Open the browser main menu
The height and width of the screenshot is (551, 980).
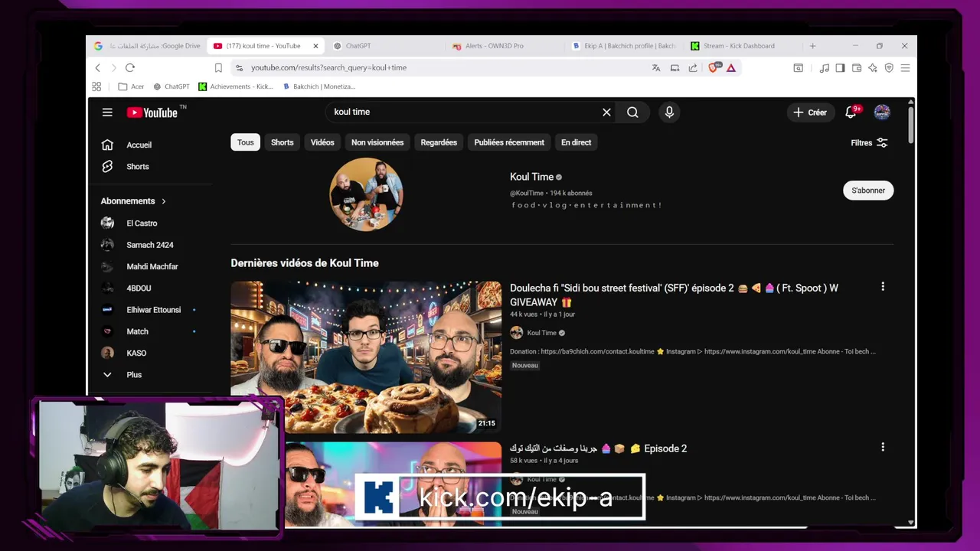[x=905, y=67]
